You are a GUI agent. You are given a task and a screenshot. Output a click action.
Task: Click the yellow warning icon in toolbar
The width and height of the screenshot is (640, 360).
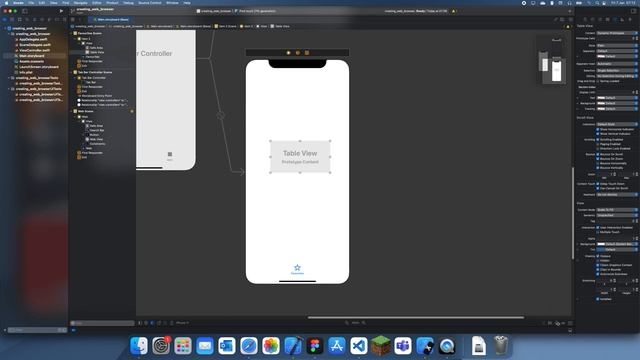coord(453,11)
